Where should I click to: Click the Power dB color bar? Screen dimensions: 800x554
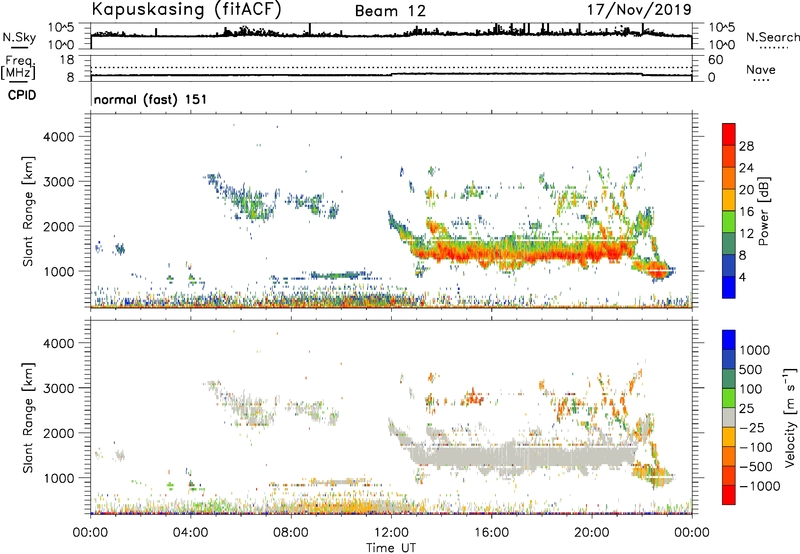[x=729, y=211]
